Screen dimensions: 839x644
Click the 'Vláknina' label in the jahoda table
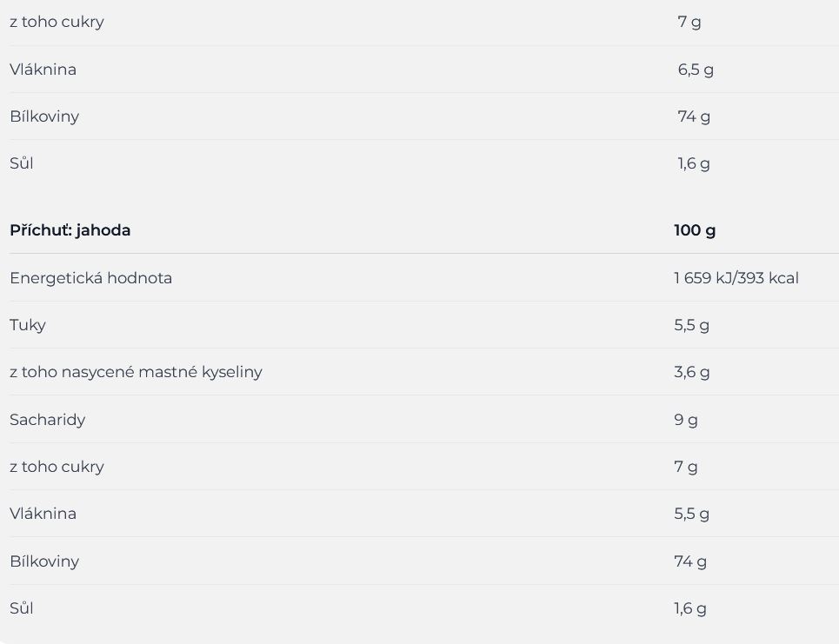pyautogui.click(x=43, y=514)
